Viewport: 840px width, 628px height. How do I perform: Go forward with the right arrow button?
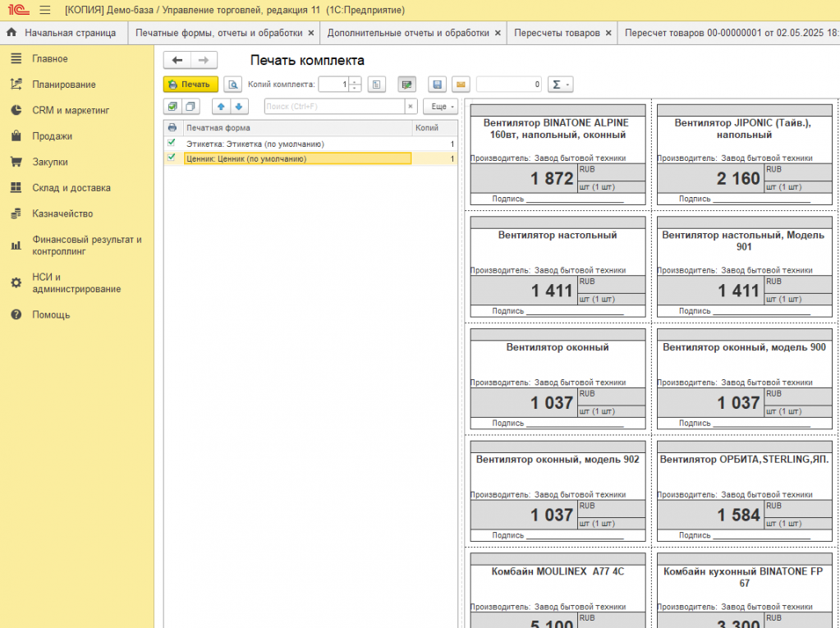point(204,60)
